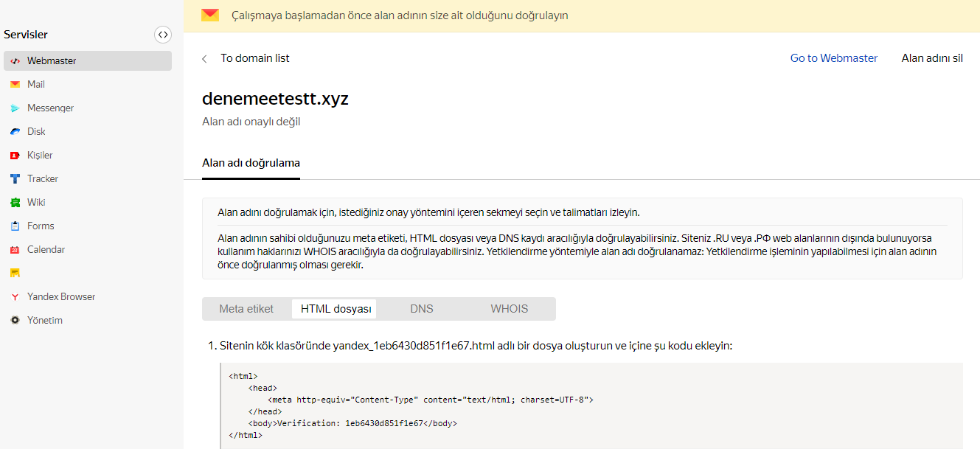Viewport: 980px width, 449px height.
Task: Click the info text starting 'Alan adını doğrulamak için'
Action: tap(428, 212)
